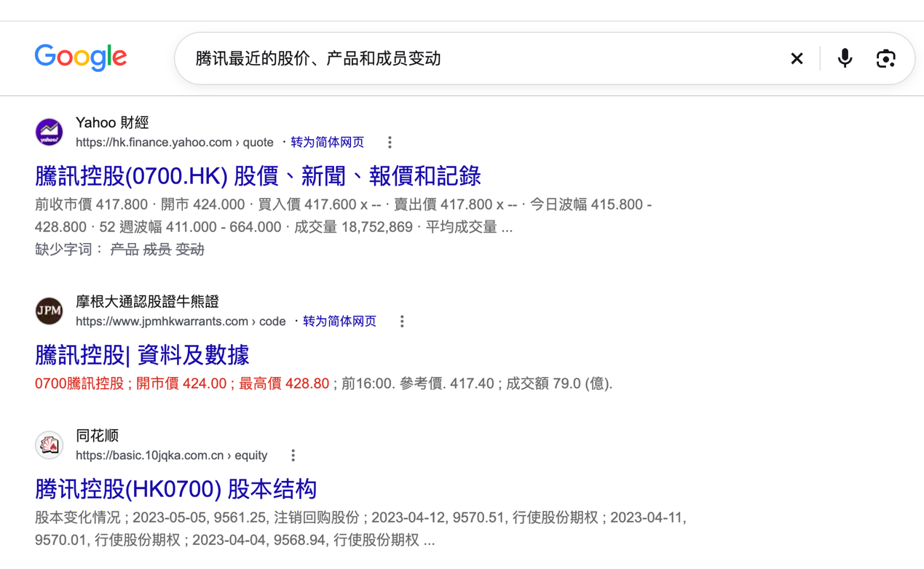Click the Google logo
The height and width of the screenshot is (569, 924).
point(81,58)
